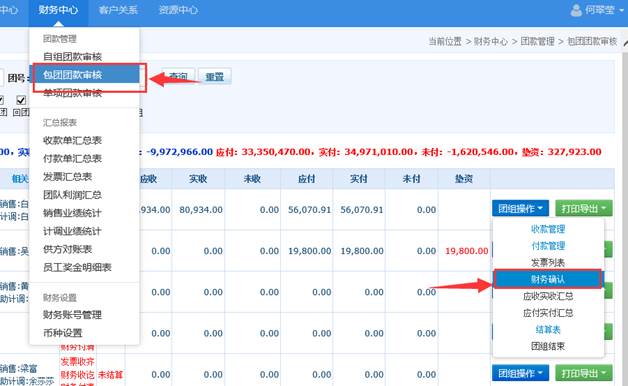Choose 收款管理 from the 团组操作 menu

[548, 229]
